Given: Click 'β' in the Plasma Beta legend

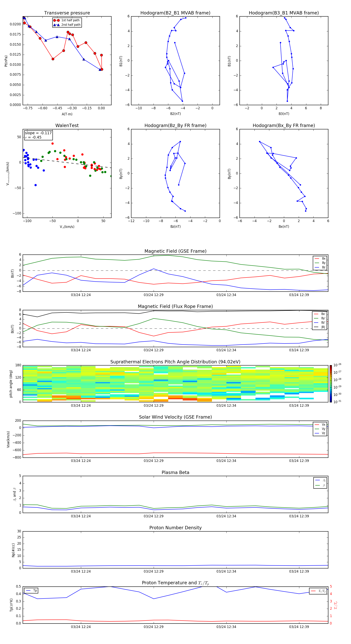Looking at the screenshot, I should tap(324, 485).
